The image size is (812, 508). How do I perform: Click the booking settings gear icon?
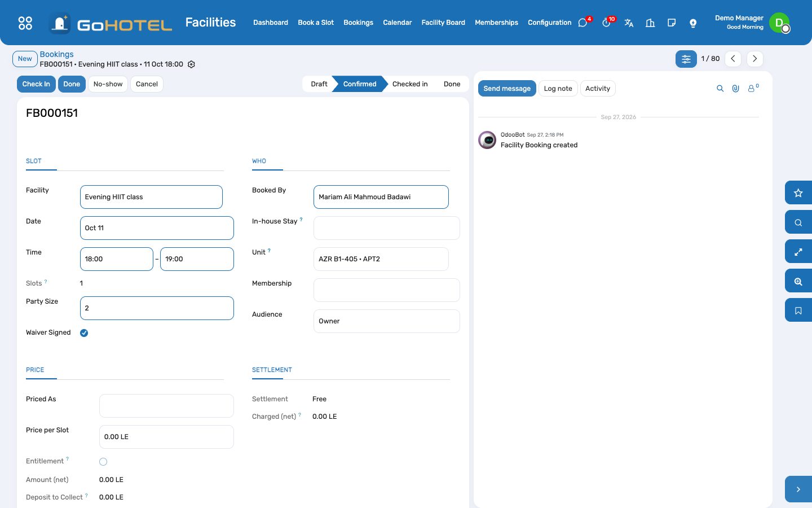pos(191,64)
